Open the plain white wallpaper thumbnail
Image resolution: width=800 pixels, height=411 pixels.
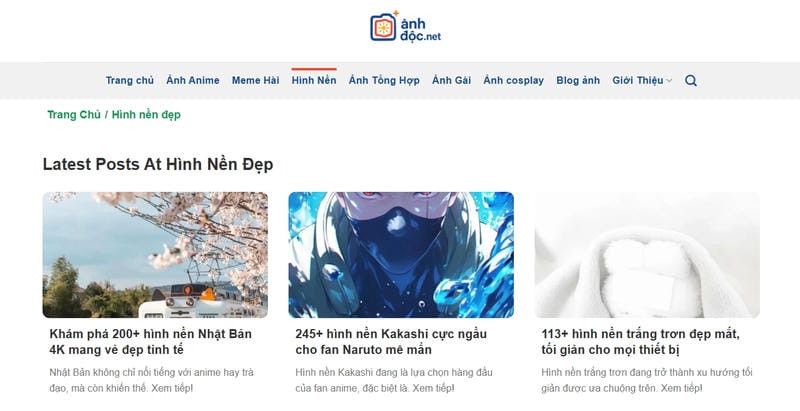[647, 255]
